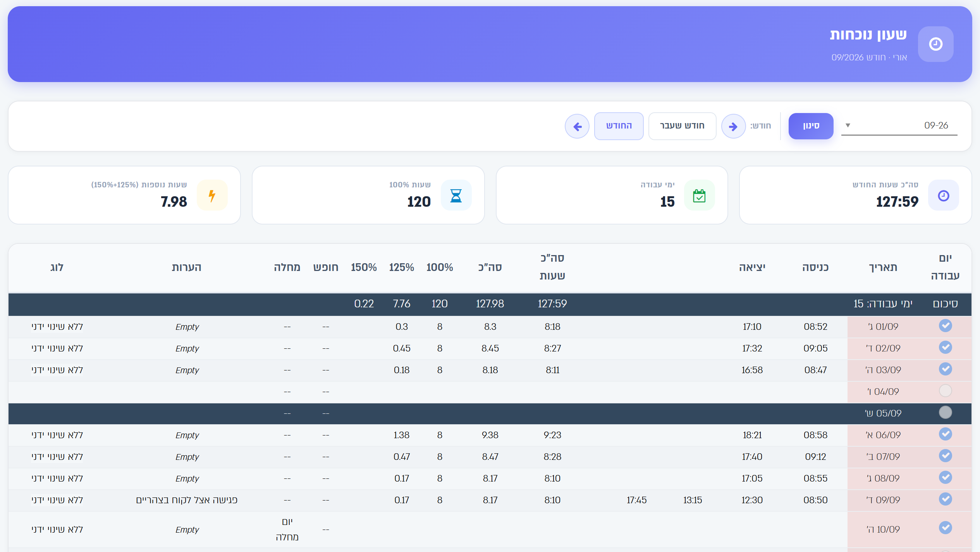The height and width of the screenshot is (552, 980).
Task: Click the החודש this month button
Action: (x=619, y=126)
